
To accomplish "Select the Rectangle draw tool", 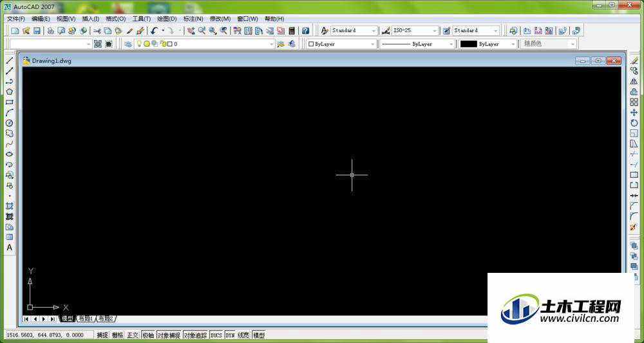I will coord(10,102).
